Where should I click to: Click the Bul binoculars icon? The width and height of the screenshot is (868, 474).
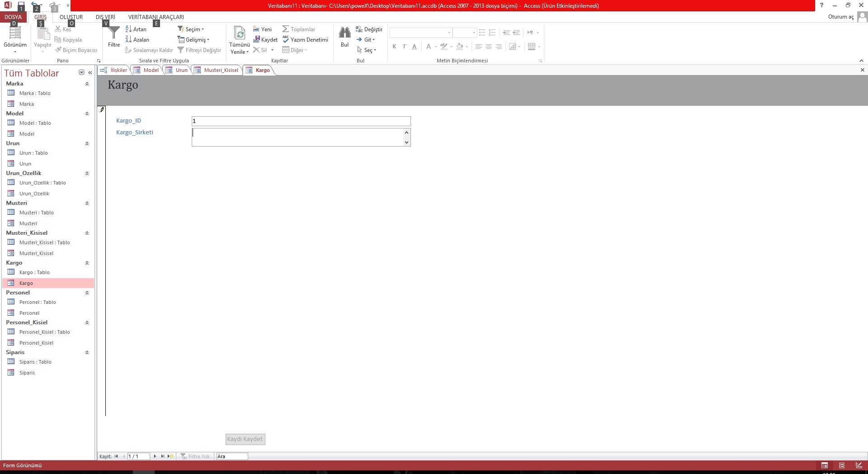(344, 33)
